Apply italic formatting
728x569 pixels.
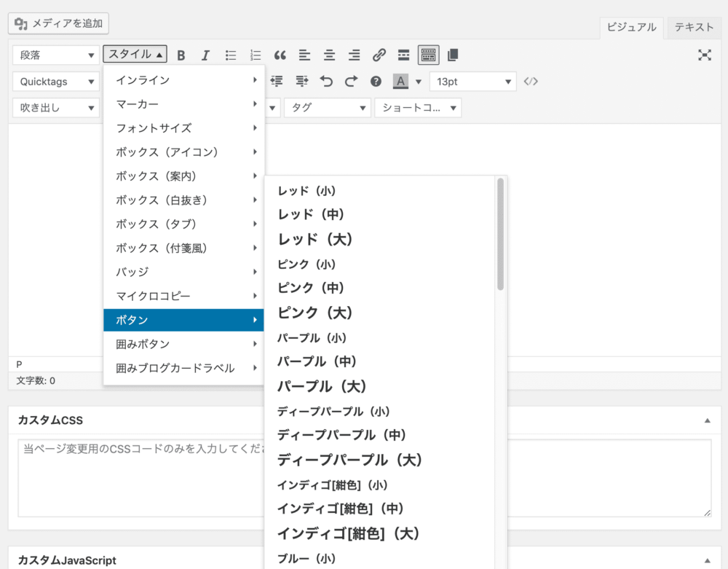(x=206, y=55)
